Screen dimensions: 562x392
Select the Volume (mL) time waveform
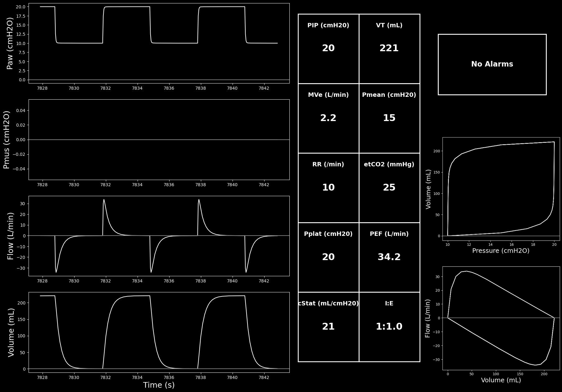159,332
